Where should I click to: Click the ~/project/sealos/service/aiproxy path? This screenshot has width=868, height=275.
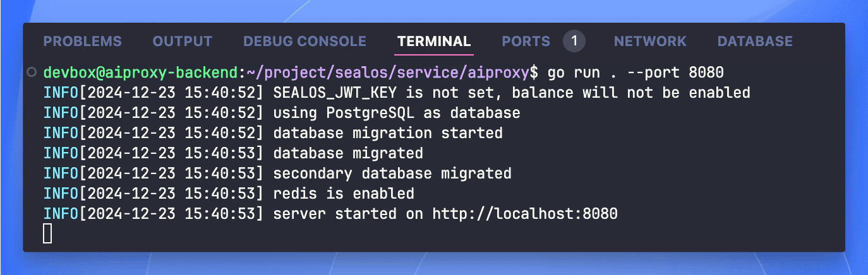click(387, 73)
